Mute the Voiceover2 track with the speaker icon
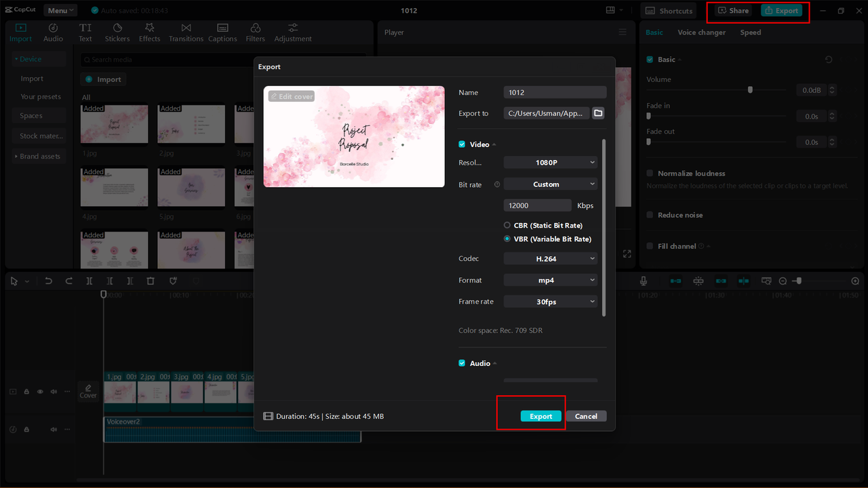This screenshot has height=488, width=868. click(53, 429)
